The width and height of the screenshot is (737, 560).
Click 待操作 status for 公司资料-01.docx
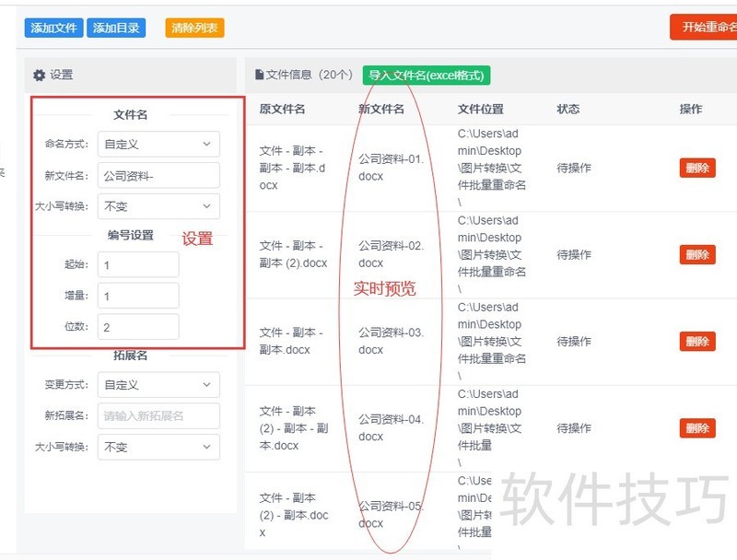tap(574, 168)
